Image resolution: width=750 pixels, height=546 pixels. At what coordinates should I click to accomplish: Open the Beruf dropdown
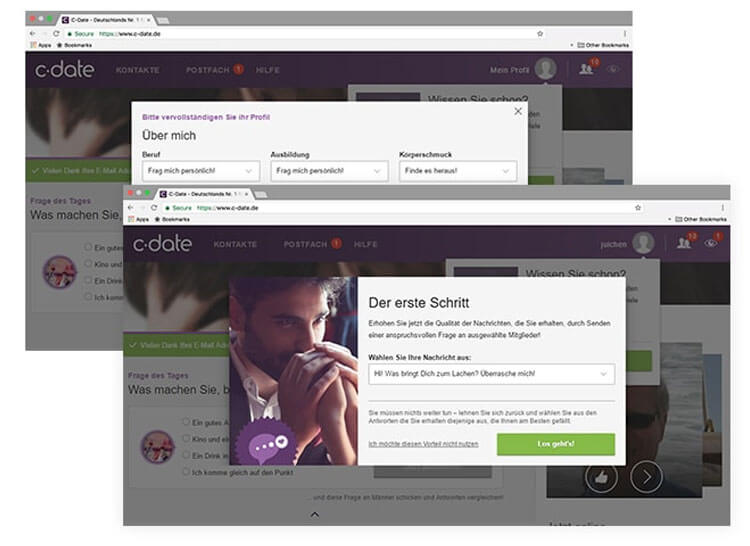pos(201,171)
